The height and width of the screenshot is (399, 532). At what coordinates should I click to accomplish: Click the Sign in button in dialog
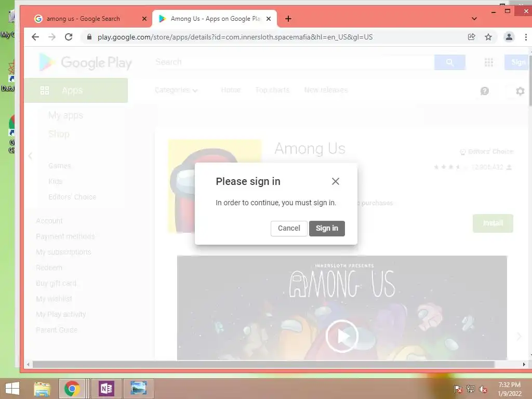click(x=327, y=229)
